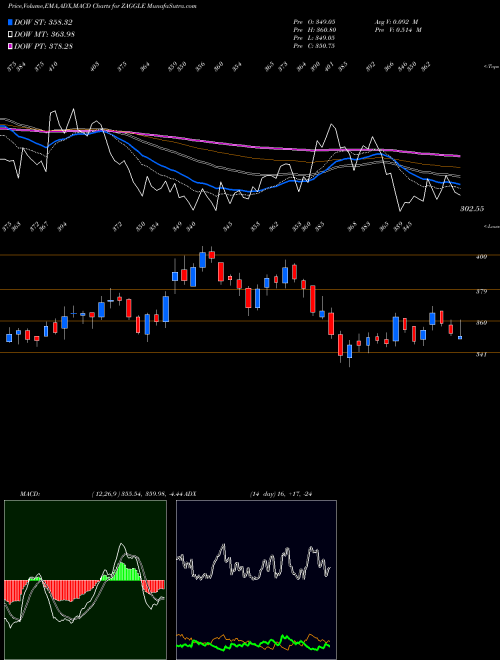Click the previous high 'Pre H' line

coord(314,29)
